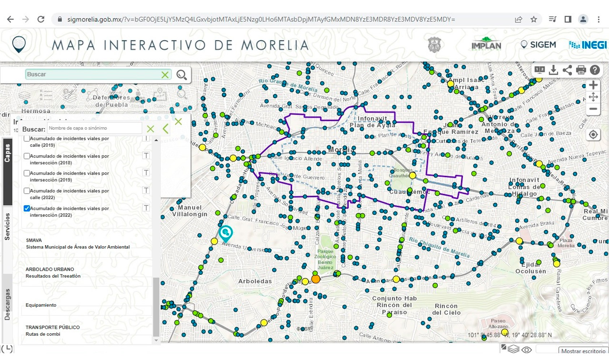Screen dimensions: 609x364
Task: Share the map using the share icon
Action: coord(567,71)
